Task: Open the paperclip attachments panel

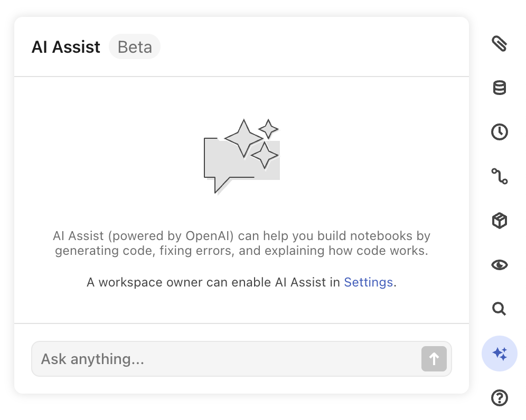Action: [x=500, y=44]
